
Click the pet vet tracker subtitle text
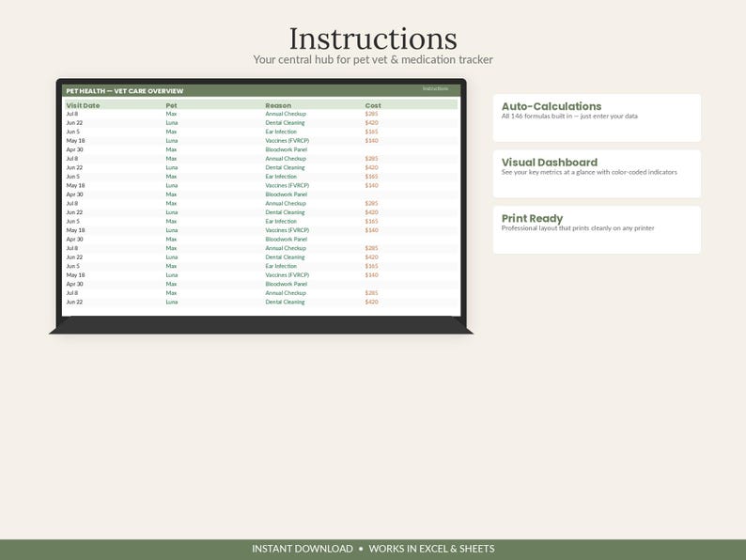[x=373, y=59]
